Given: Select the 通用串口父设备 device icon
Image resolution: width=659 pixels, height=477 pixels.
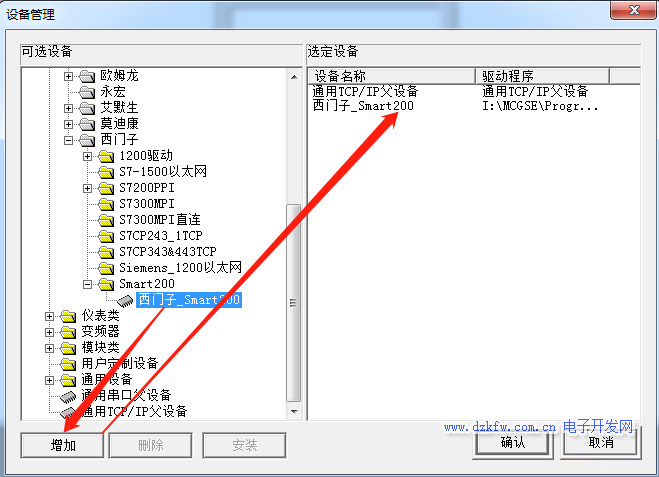Looking at the screenshot, I should point(68,396).
